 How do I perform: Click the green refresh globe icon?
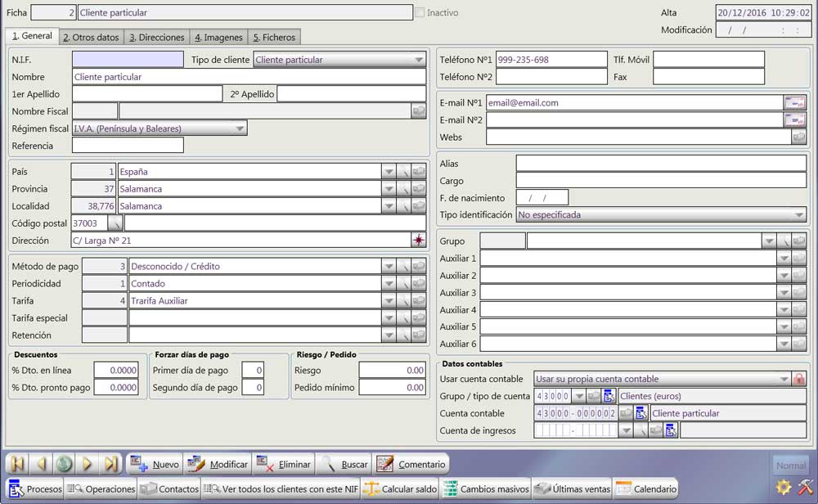coord(65,465)
